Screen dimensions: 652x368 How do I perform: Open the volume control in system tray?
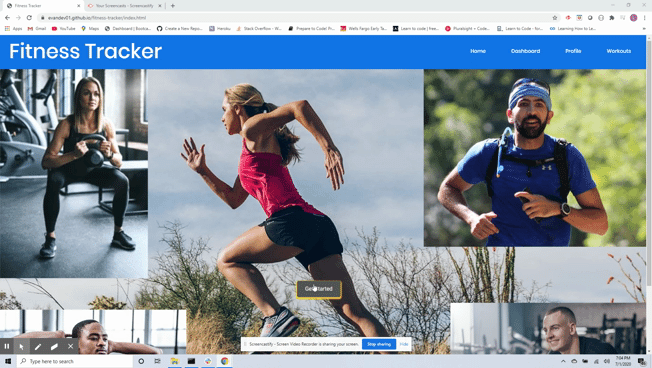coord(606,361)
